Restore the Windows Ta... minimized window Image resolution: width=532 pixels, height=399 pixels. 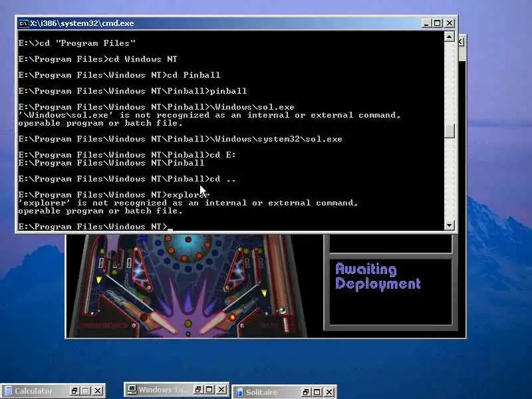pos(198,390)
